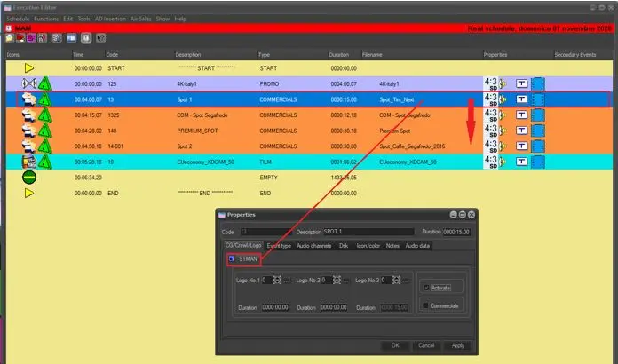Click the Logo No.1 spinner control
This screenshot has width=618, height=364.
(278, 281)
